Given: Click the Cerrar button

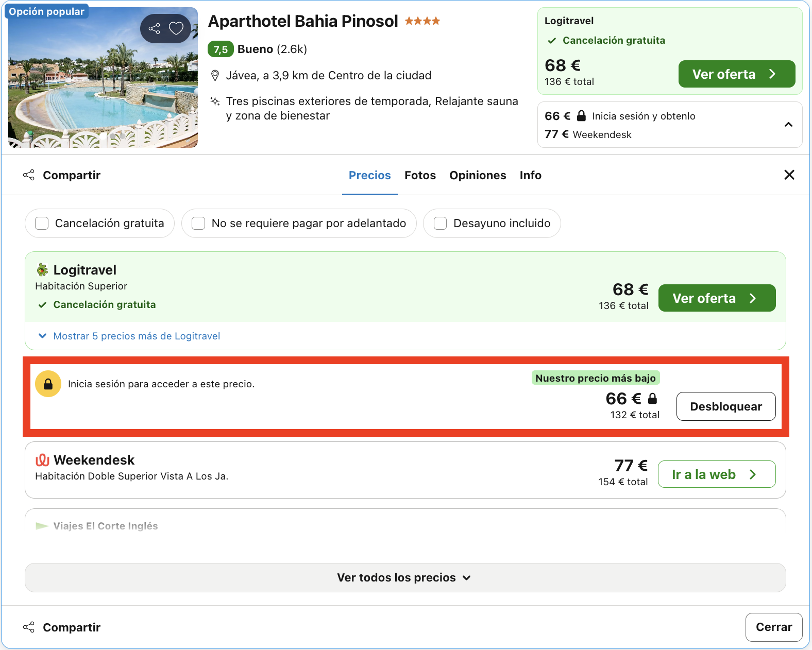Looking at the screenshot, I should [774, 627].
